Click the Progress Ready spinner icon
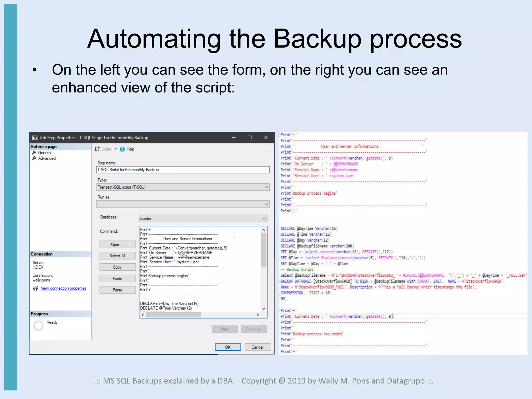Viewport: 532px width, 399px height. (38, 325)
